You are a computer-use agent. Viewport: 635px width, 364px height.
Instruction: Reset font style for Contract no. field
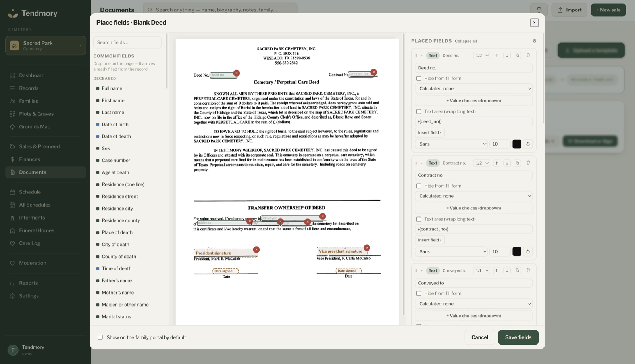(x=528, y=251)
